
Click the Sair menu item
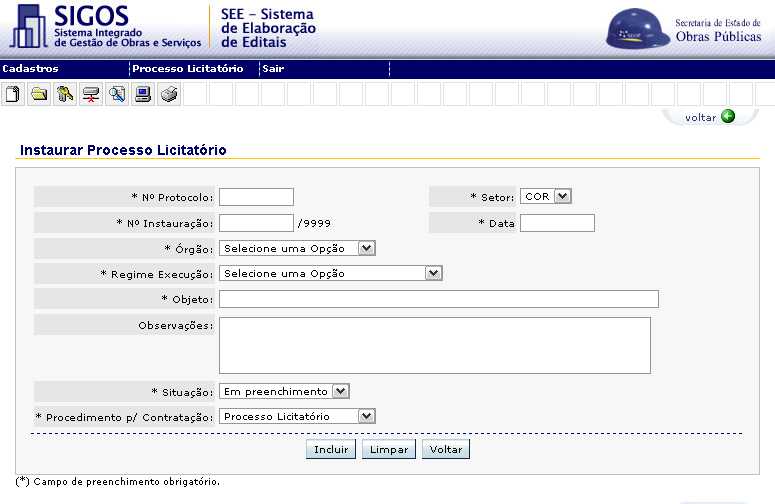tap(274, 69)
